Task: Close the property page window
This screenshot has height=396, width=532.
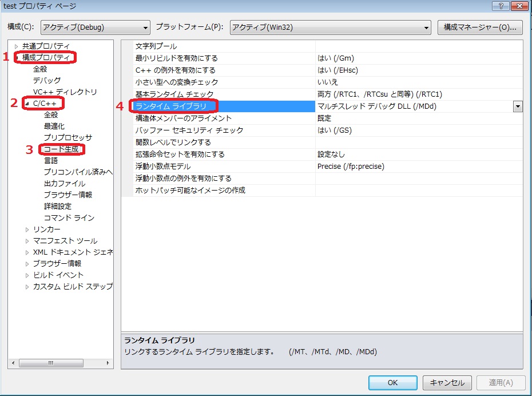Action: tap(519, 5)
